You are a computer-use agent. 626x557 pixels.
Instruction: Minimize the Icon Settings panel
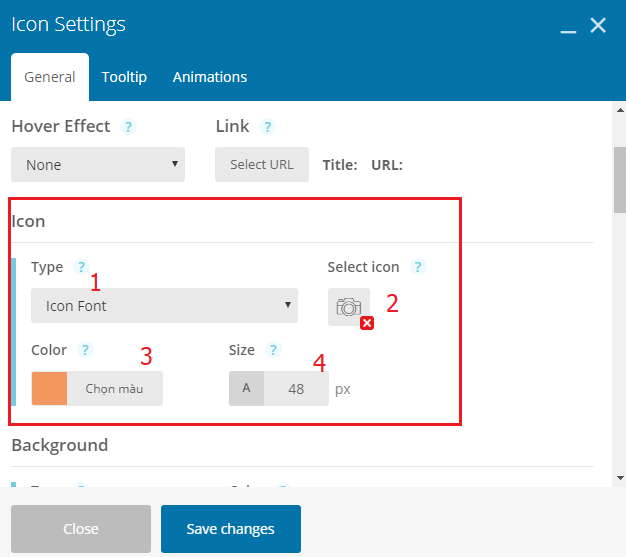tap(568, 31)
